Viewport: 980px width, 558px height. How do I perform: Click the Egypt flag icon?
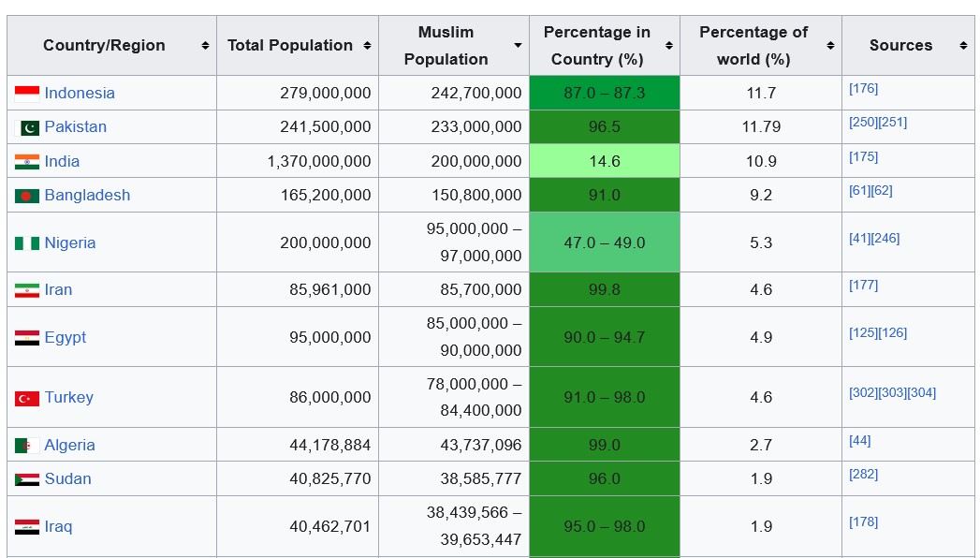click(26, 337)
